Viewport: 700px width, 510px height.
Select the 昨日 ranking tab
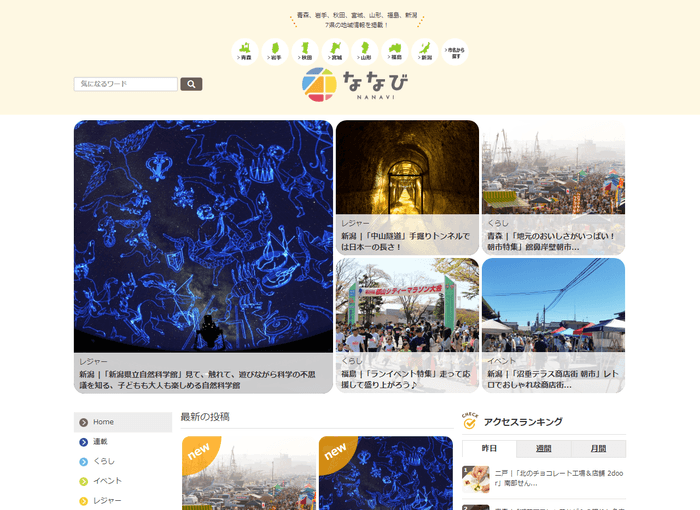click(x=489, y=449)
